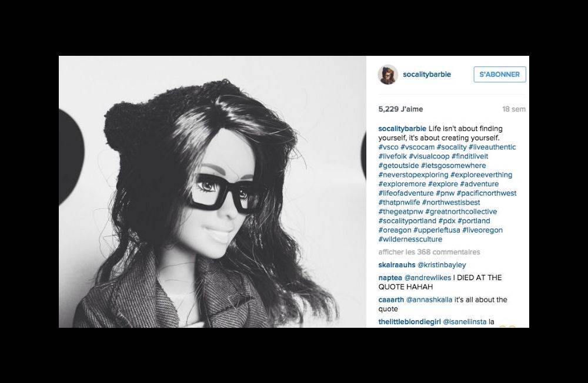Open the #vscocam hashtag
Viewport: 588px width, 383px height.
pos(417,147)
